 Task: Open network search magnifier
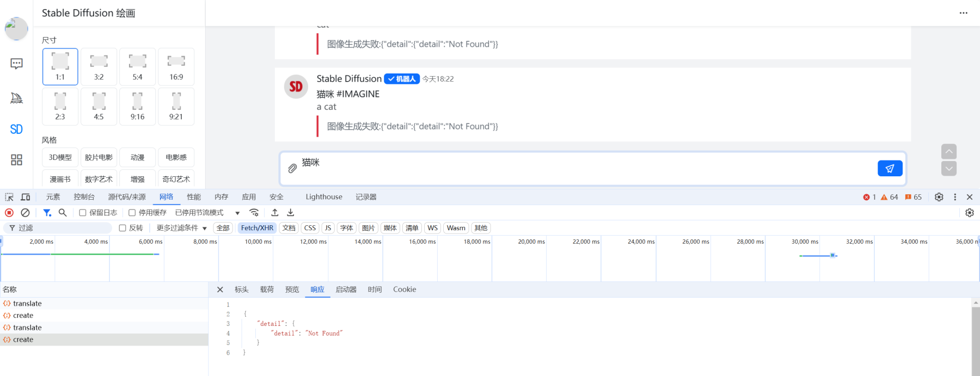click(63, 213)
